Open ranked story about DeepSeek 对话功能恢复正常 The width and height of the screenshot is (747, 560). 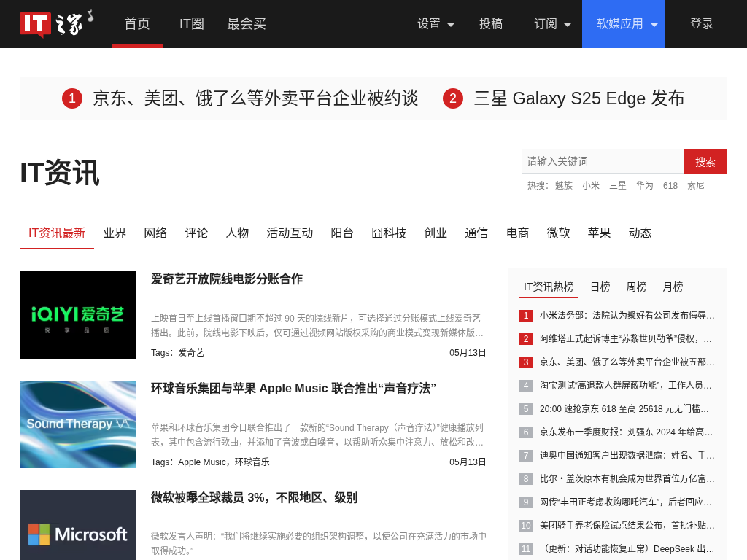tap(627, 548)
